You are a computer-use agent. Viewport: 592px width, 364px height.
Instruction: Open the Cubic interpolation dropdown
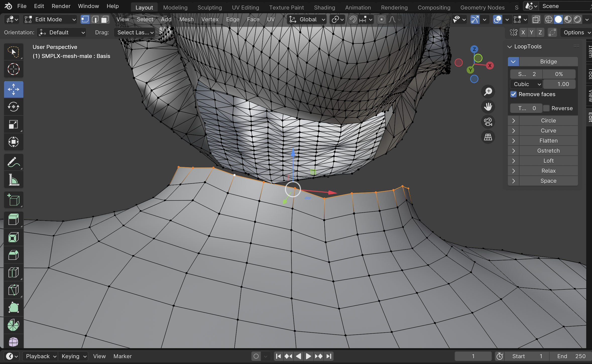[526, 84]
